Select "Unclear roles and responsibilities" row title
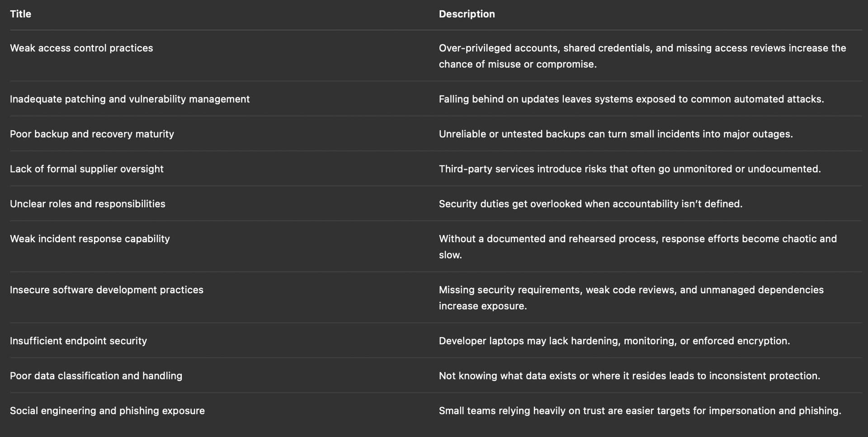Viewport: 868px width, 437px height. click(88, 204)
